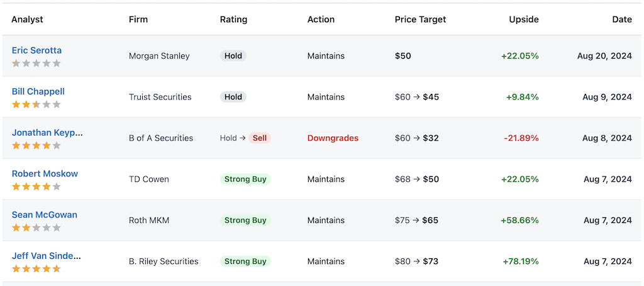Click the red Downgrades action text
This screenshot has height=286, width=644.
click(x=333, y=138)
